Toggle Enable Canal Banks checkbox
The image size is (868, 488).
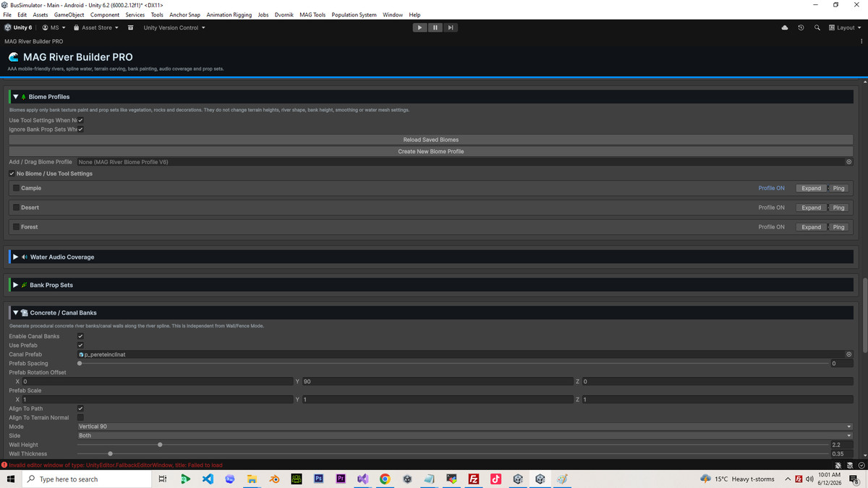point(80,336)
